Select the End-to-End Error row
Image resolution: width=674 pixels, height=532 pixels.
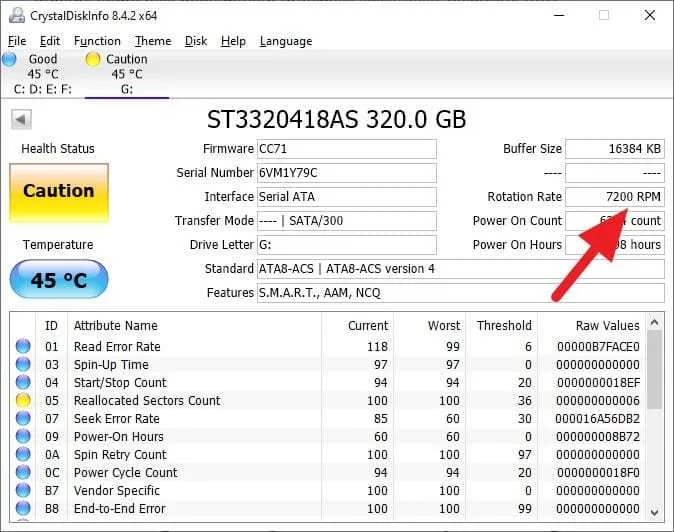point(328,508)
